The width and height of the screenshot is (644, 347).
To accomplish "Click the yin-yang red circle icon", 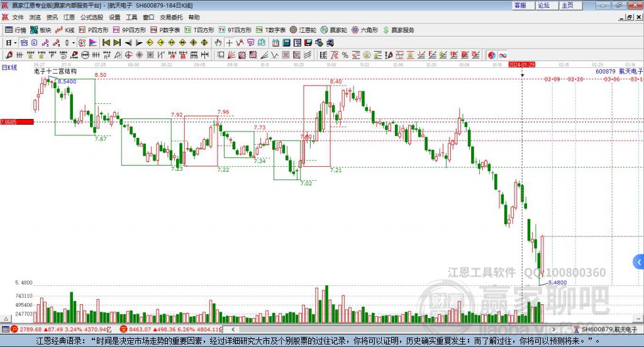I will click(492, 55).
